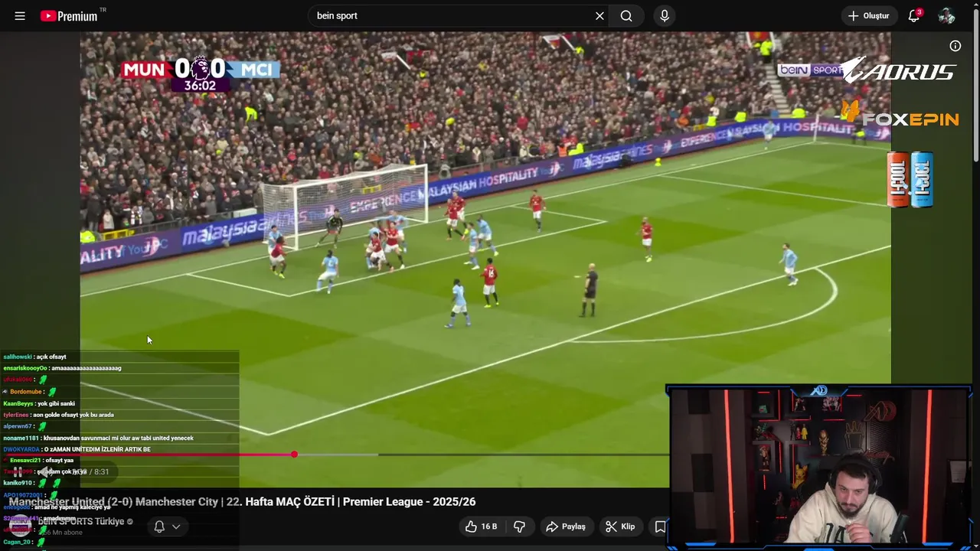Click the match highlights video title
The width and height of the screenshot is (980, 551).
click(242, 502)
